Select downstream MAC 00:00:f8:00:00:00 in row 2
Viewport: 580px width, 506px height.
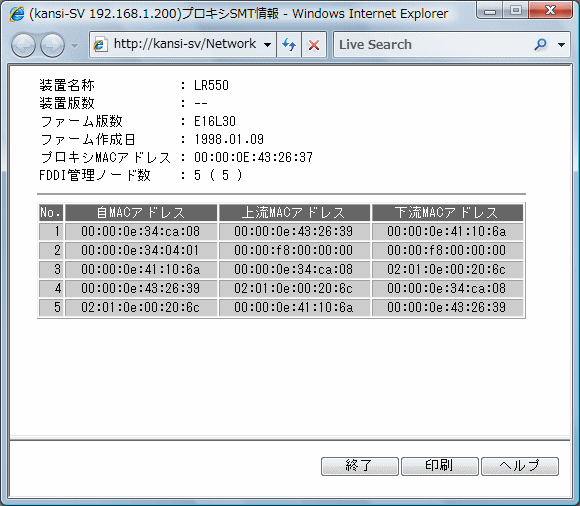pyautogui.click(x=447, y=250)
